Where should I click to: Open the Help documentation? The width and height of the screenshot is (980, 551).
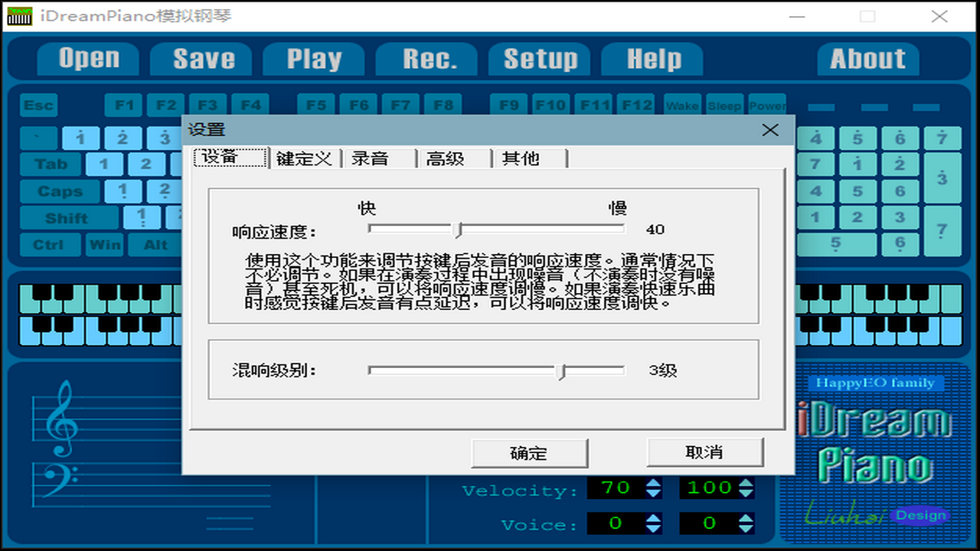(x=652, y=58)
